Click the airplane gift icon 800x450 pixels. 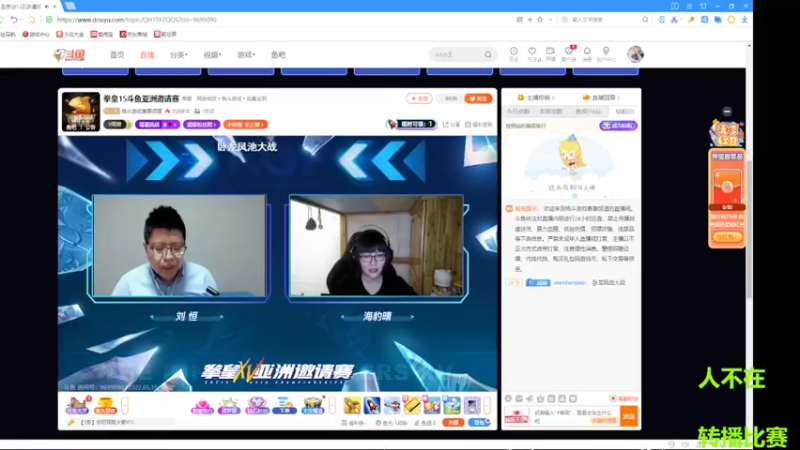[392, 405]
